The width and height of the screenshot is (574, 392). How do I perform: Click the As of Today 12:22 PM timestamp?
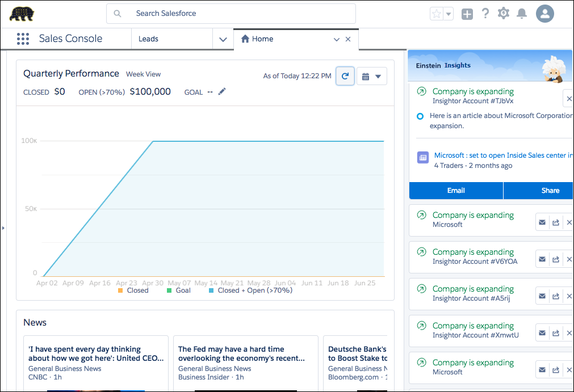298,76
